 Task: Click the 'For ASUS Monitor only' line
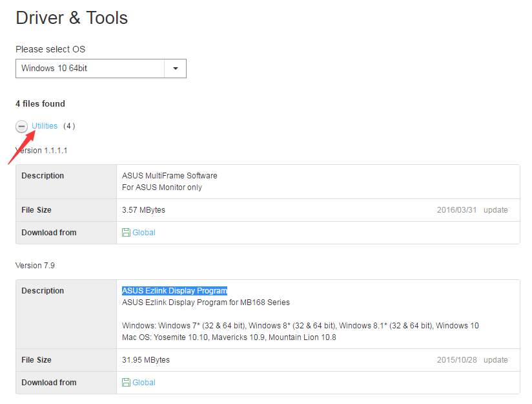coord(162,187)
